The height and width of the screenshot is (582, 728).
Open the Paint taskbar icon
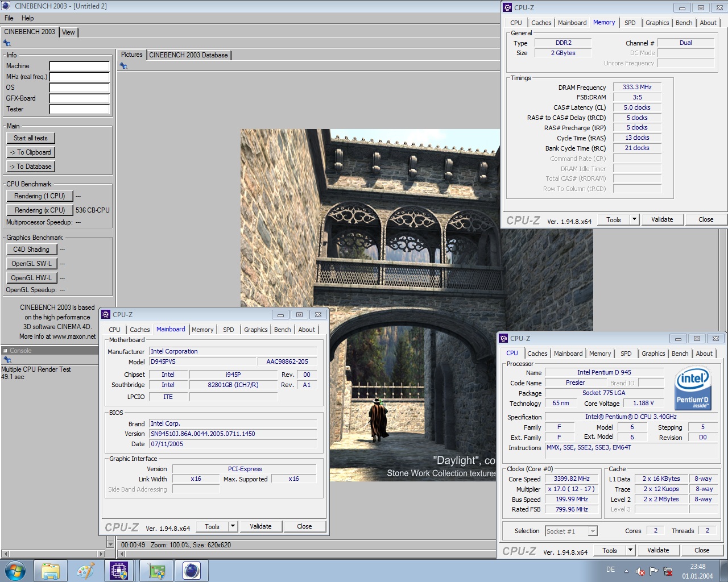85,571
